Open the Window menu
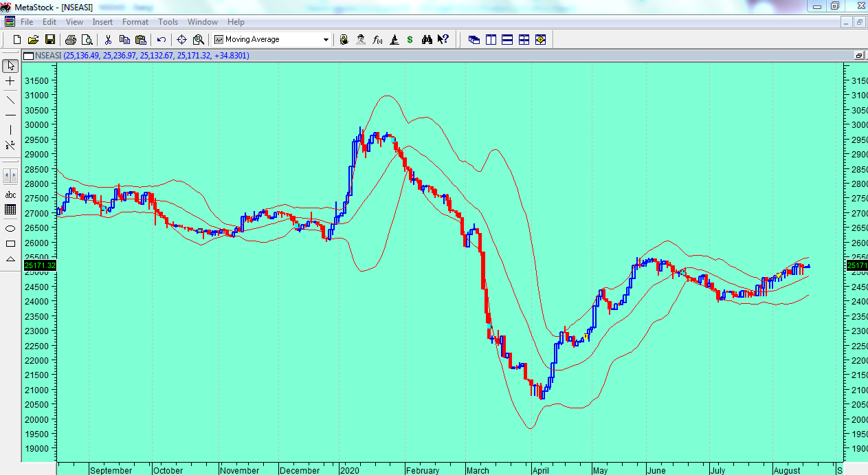This screenshot has width=868, height=475. 203,22
